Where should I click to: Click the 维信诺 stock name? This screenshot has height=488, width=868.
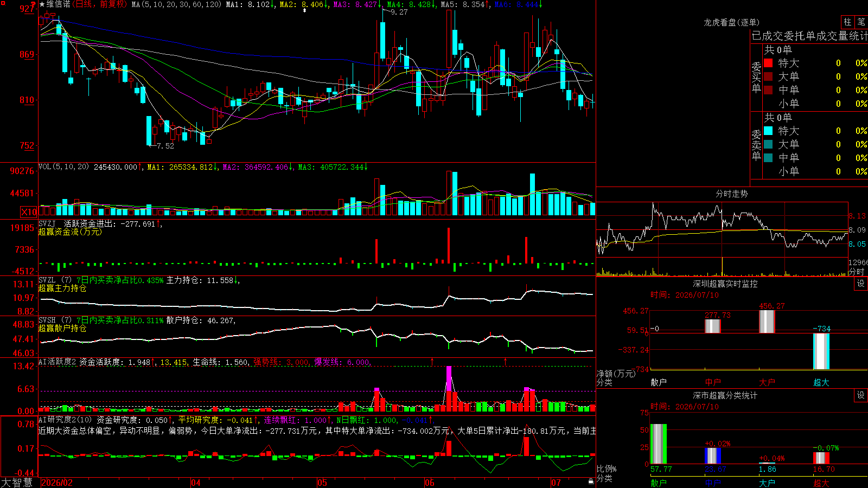(58, 4)
